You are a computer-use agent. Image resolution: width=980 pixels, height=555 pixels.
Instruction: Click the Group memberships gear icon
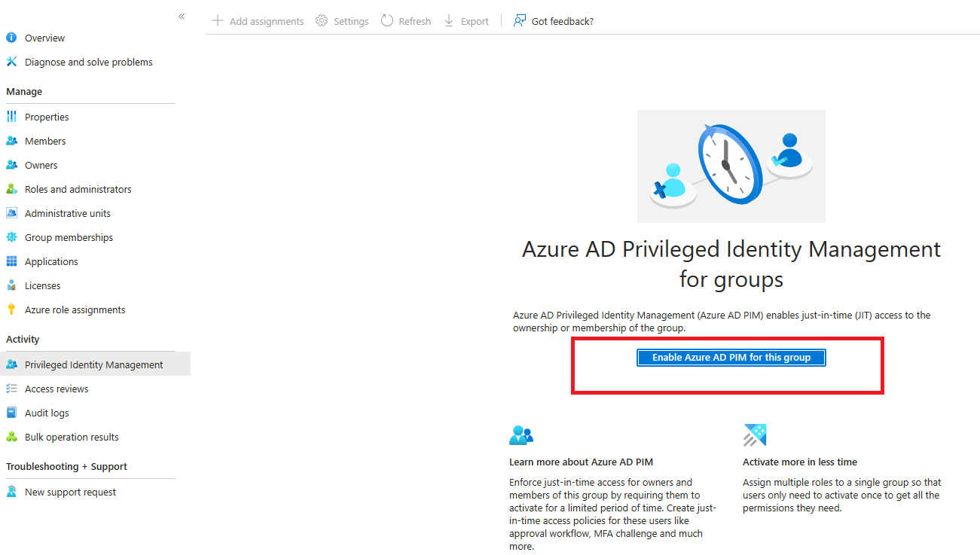click(11, 237)
